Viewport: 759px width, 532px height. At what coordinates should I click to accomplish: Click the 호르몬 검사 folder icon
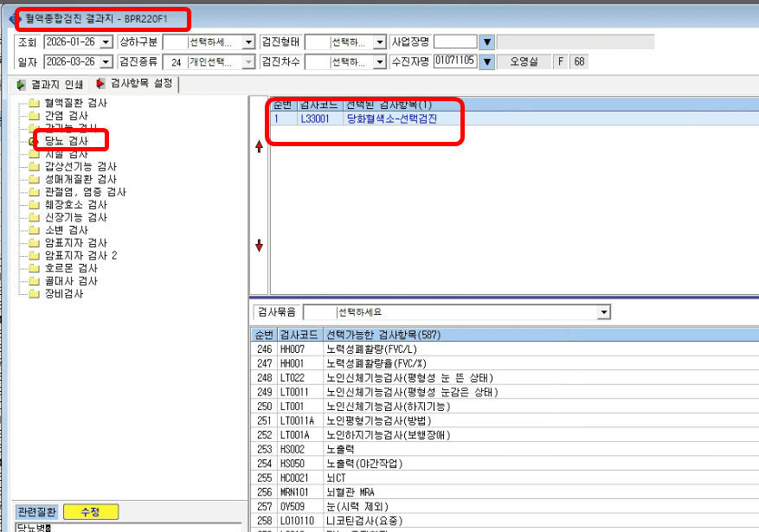34,268
